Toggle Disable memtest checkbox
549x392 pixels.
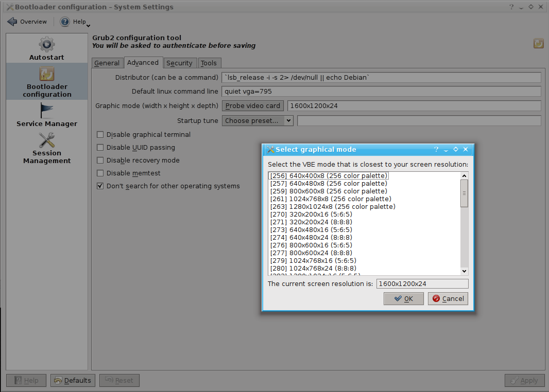pos(100,173)
